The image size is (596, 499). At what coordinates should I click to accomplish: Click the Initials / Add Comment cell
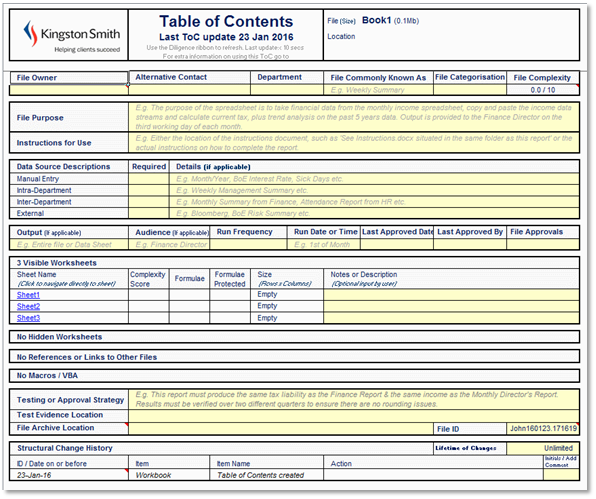[x=561, y=475]
